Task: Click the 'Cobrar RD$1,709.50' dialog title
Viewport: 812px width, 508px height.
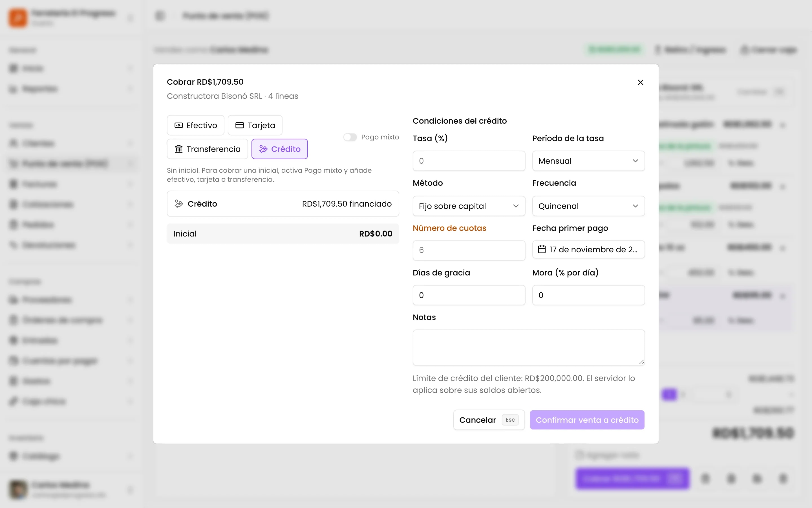Action: (x=205, y=82)
